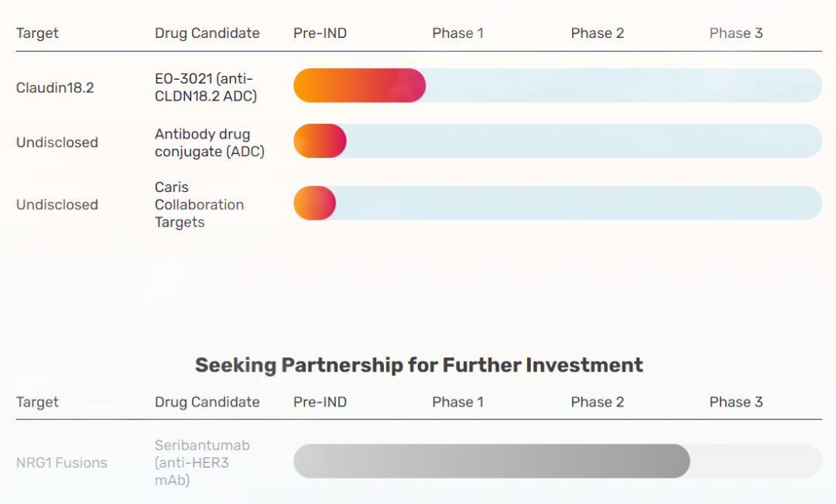Screen dimensions: 836x504
Task: Click the gray Seribantumab progress bar
Action: tap(491, 461)
